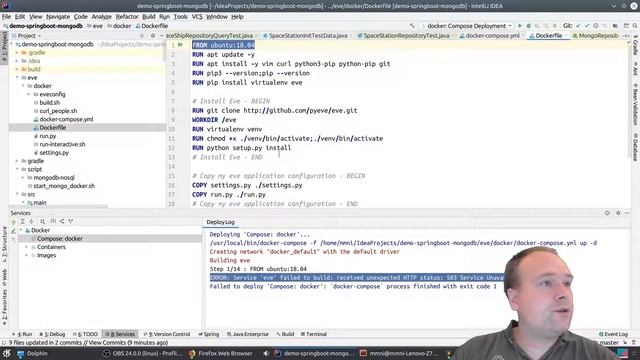The width and height of the screenshot is (640, 360).
Task: Open File menu
Action: tap(6, 17)
